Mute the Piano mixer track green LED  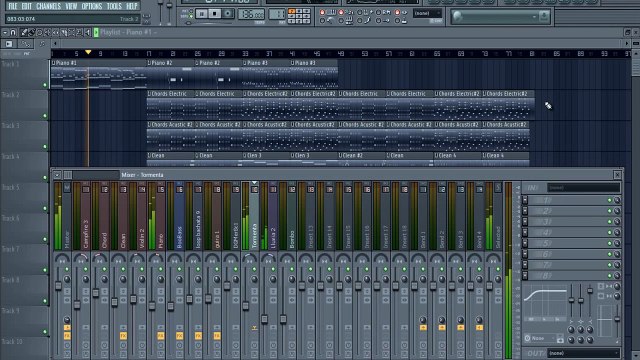(x=161, y=269)
